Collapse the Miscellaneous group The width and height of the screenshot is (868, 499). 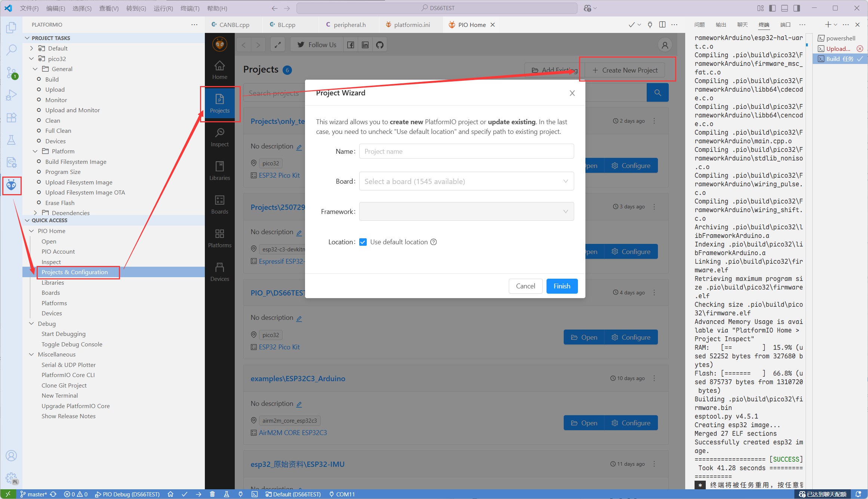tap(32, 354)
